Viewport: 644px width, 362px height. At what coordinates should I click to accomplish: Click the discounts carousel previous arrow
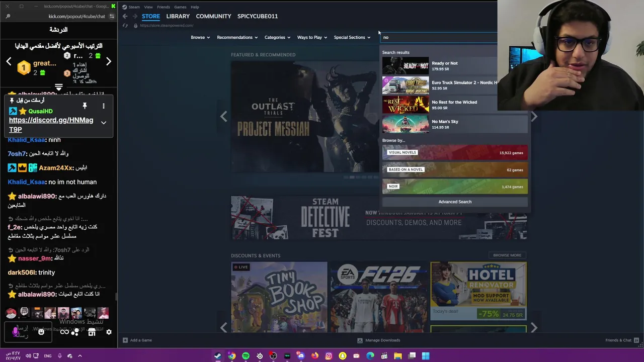tap(223, 328)
